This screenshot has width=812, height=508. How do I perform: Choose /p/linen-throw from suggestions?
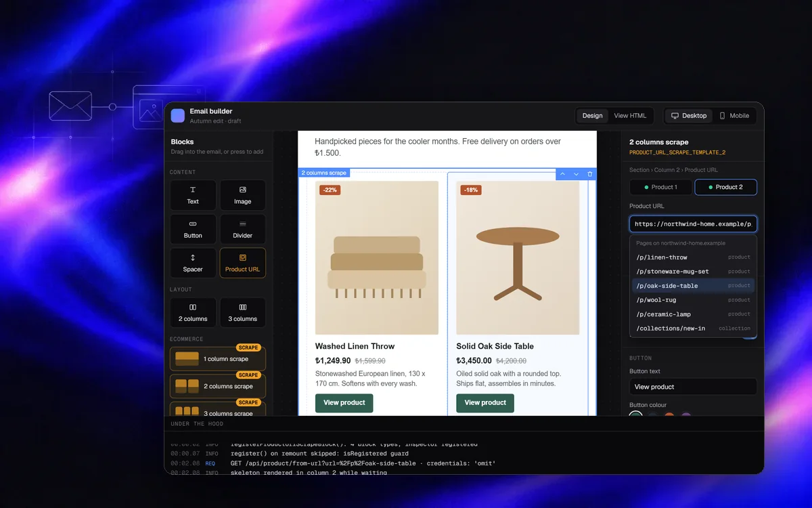(x=693, y=257)
